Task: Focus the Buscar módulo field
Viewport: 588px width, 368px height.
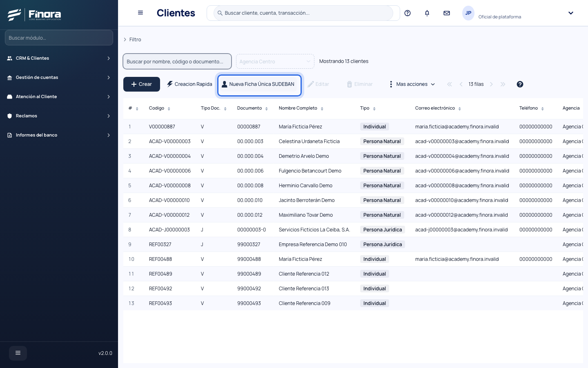Action: tap(59, 38)
